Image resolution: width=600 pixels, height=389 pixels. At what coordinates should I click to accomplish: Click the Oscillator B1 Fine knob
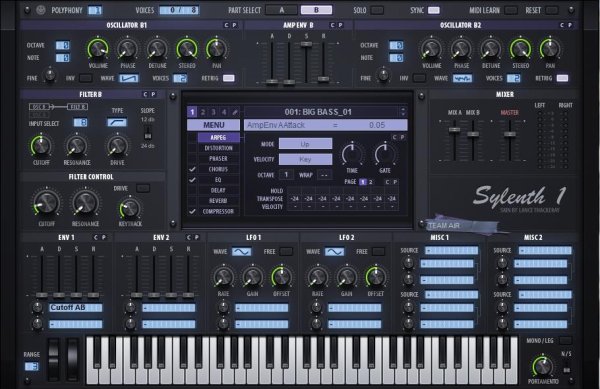[x=50, y=75]
